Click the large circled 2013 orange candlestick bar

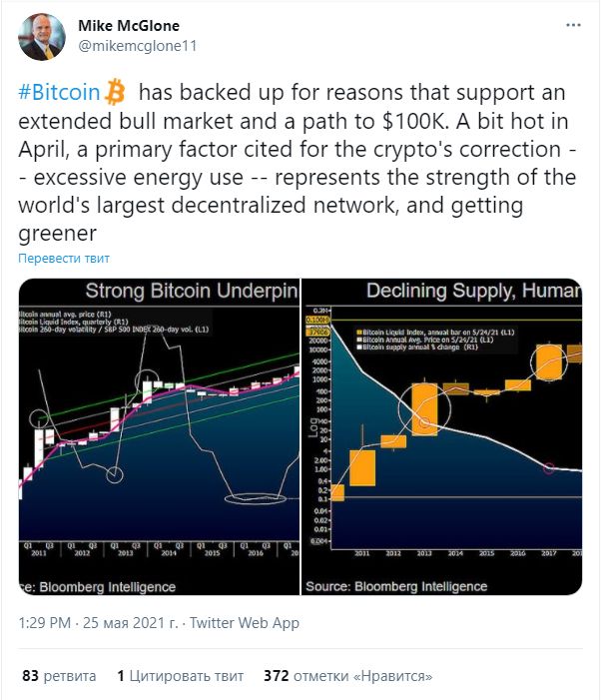tap(424, 409)
